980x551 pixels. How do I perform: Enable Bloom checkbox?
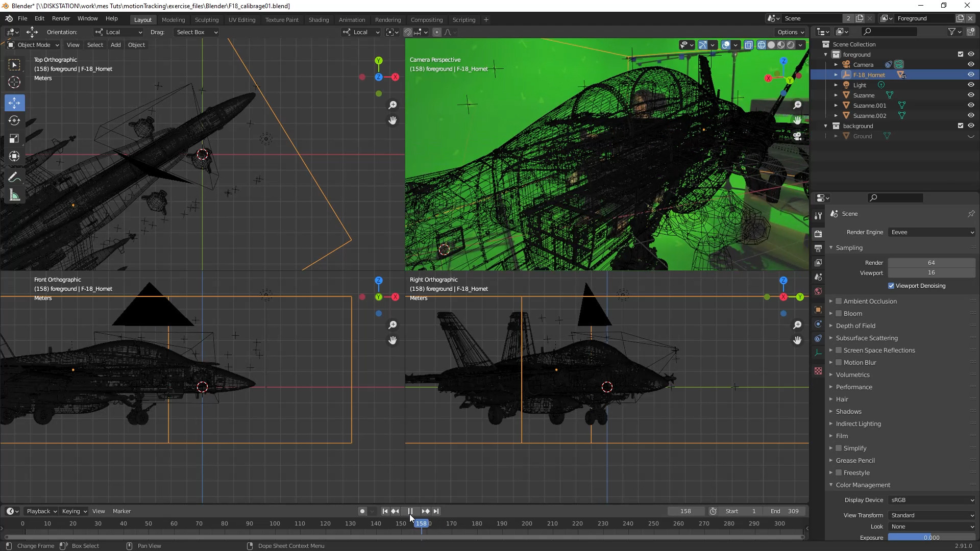tap(839, 314)
